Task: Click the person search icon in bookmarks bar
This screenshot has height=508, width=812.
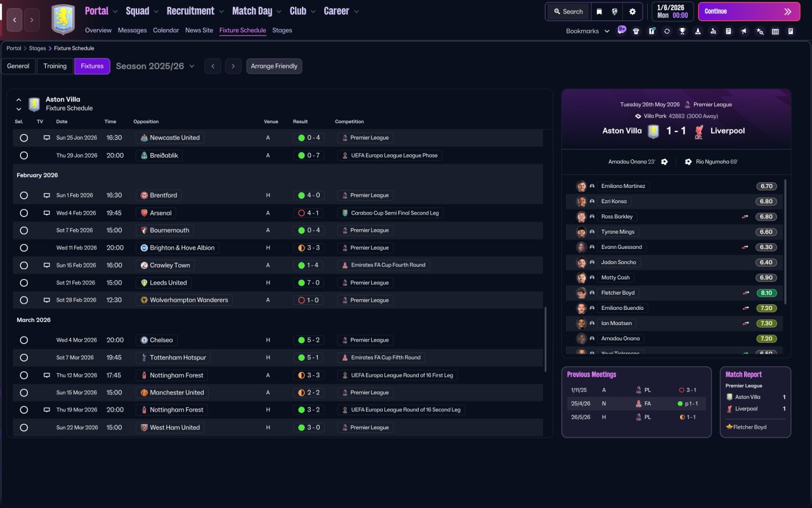Action: (713, 31)
